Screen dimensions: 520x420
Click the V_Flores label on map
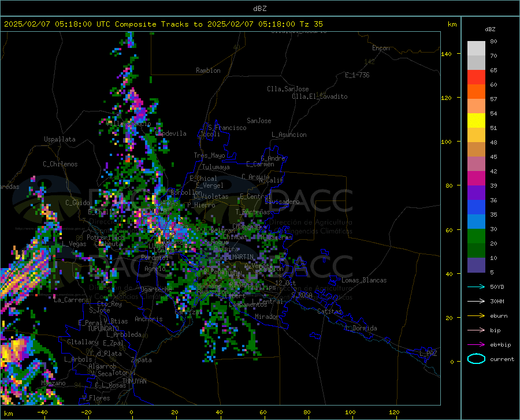pos(96,398)
